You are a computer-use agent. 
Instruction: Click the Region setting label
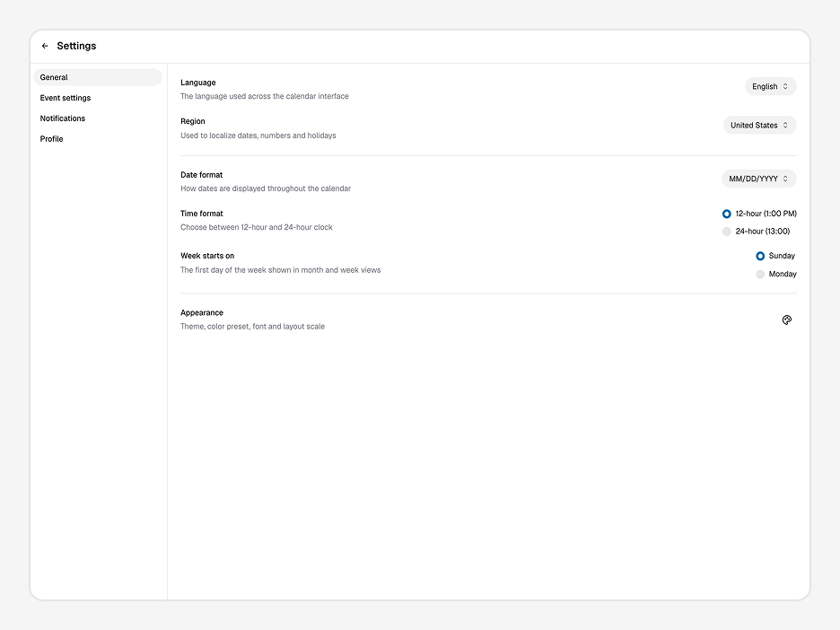(x=193, y=122)
